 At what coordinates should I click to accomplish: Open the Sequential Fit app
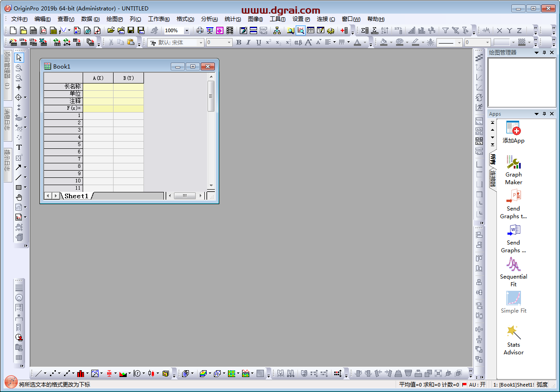click(x=513, y=272)
